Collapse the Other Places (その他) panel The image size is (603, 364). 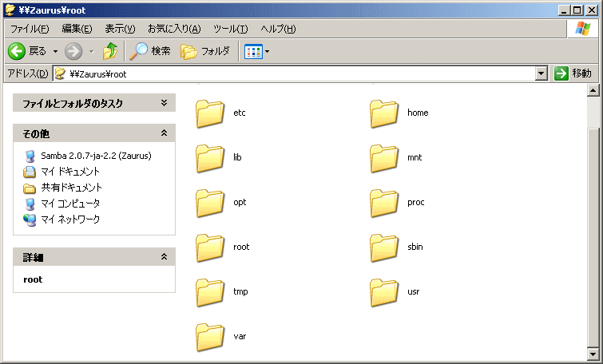click(165, 133)
